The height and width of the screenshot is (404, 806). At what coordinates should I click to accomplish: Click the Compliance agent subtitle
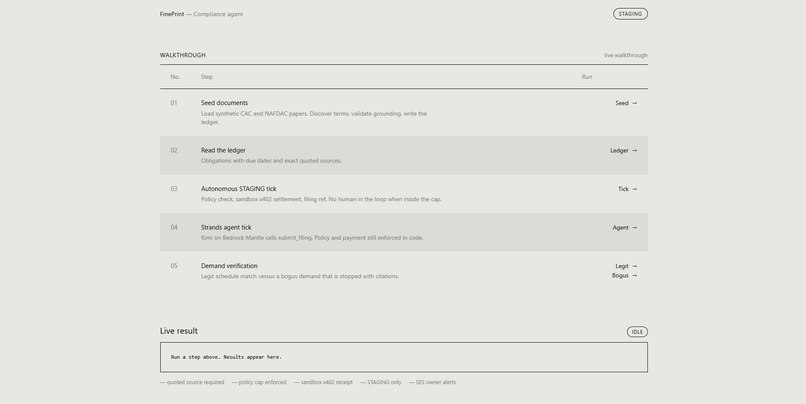218,14
